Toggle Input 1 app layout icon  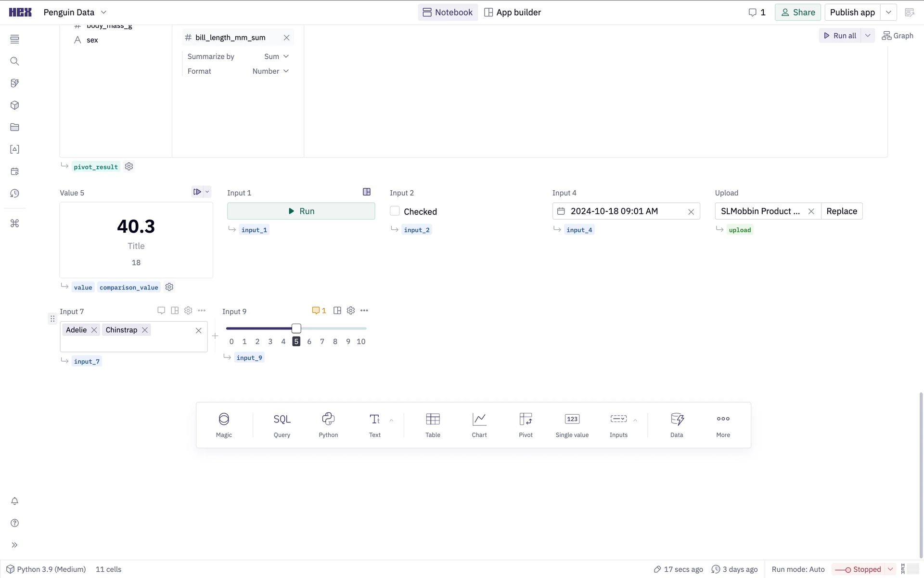pos(367,192)
